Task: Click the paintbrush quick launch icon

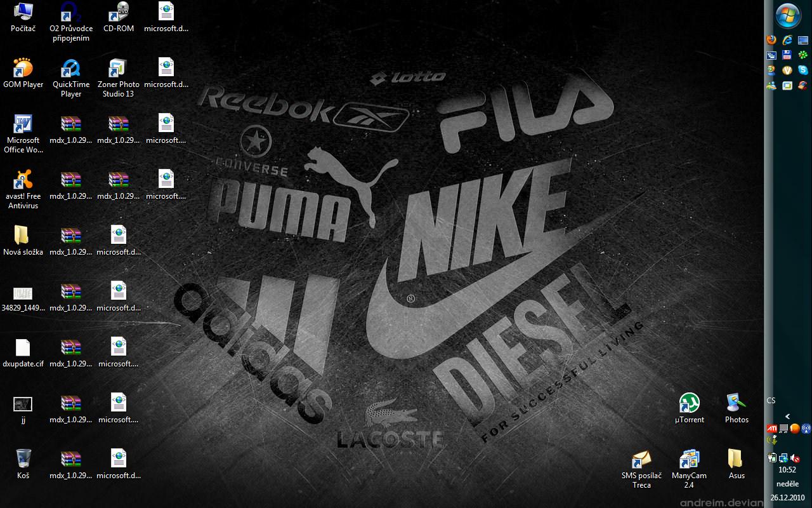Action: [x=803, y=86]
